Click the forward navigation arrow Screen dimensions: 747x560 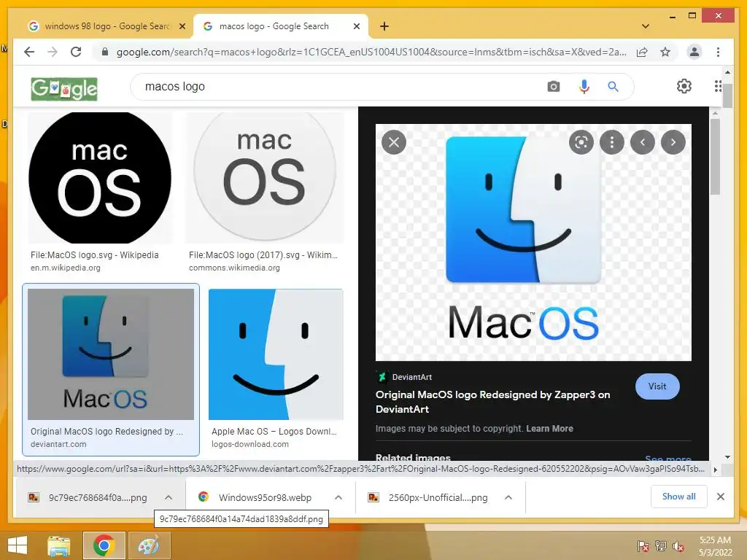53,52
